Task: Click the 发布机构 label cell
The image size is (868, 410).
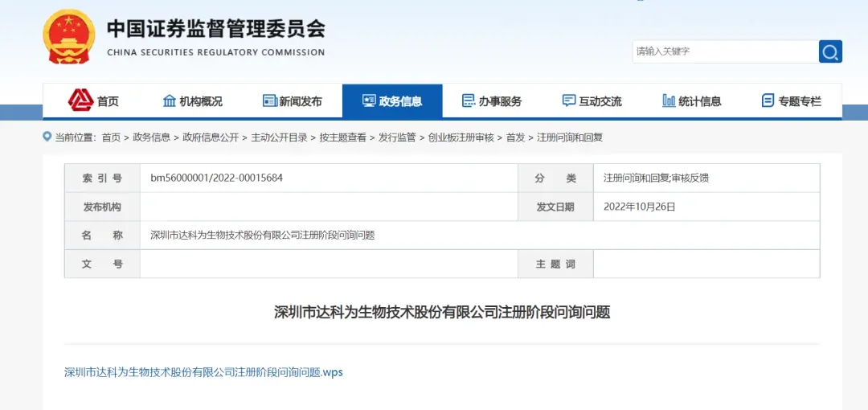Action: (102, 207)
